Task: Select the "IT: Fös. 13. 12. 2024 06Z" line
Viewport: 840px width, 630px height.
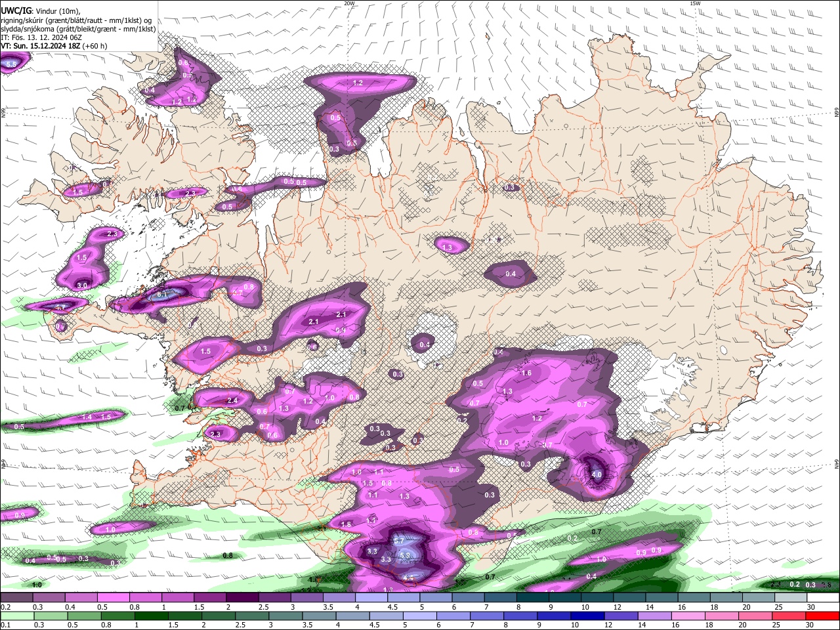Action: coord(41,37)
